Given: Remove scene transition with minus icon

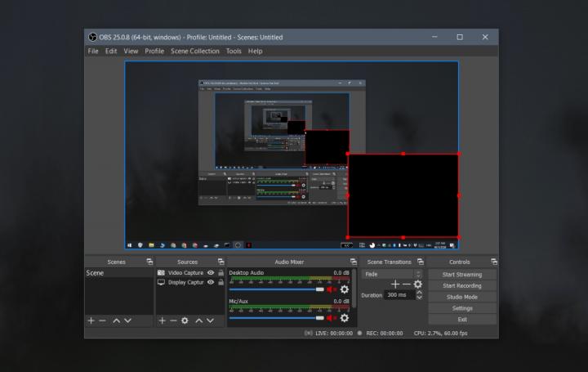Looking at the screenshot, I should (407, 285).
